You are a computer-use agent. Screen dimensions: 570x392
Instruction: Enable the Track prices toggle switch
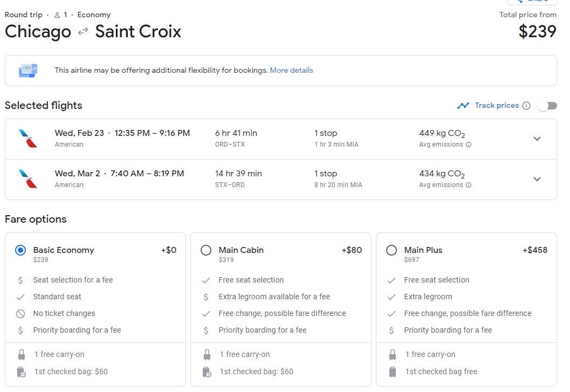[x=547, y=106]
